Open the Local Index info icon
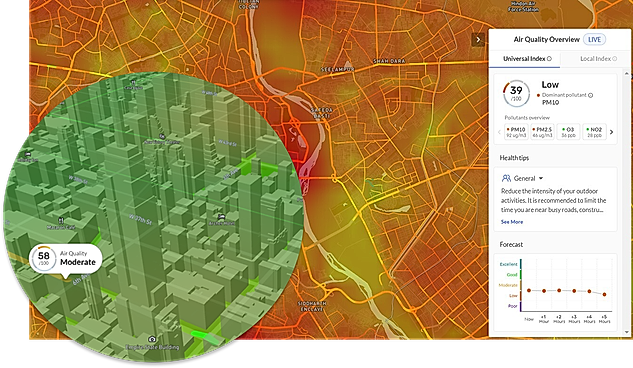Viewport: 633px width, 368px height. coord(615,59)
